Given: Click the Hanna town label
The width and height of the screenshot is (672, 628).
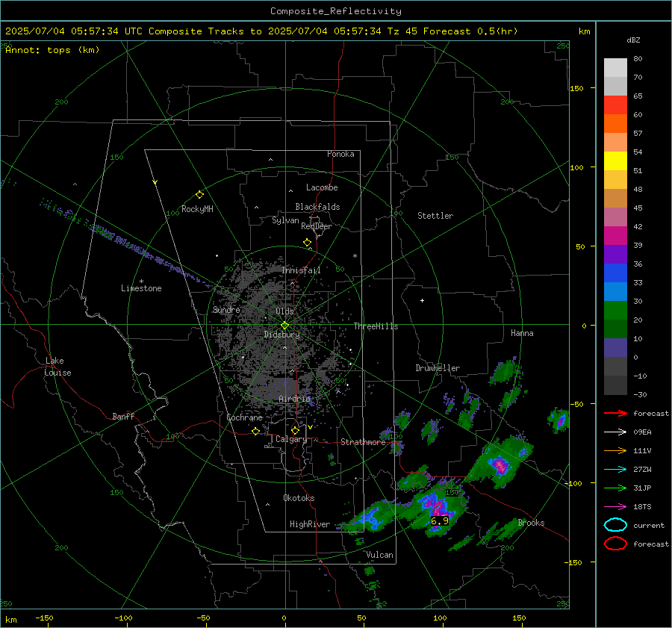Looking at the screenshot, I should tap(522, 333).
